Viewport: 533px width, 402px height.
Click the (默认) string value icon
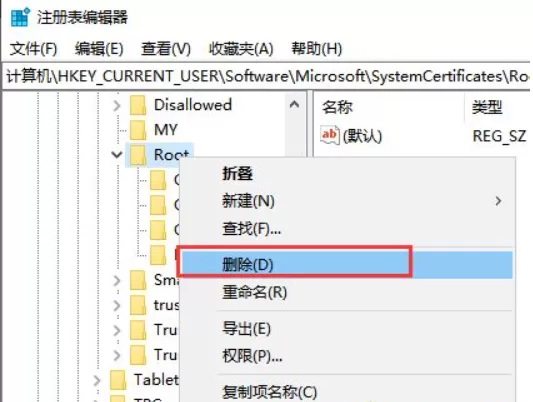pos(329,135)
